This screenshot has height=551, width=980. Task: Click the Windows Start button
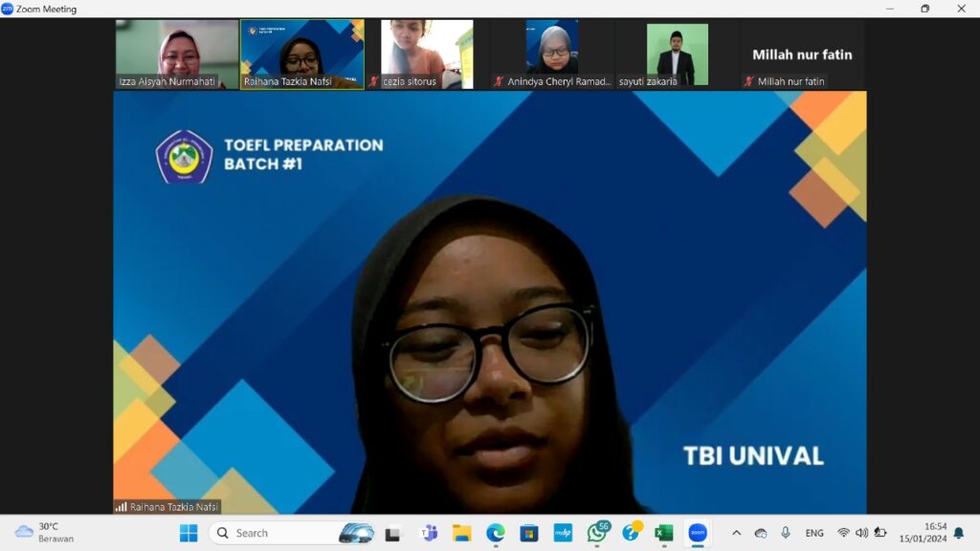(189, 533)
